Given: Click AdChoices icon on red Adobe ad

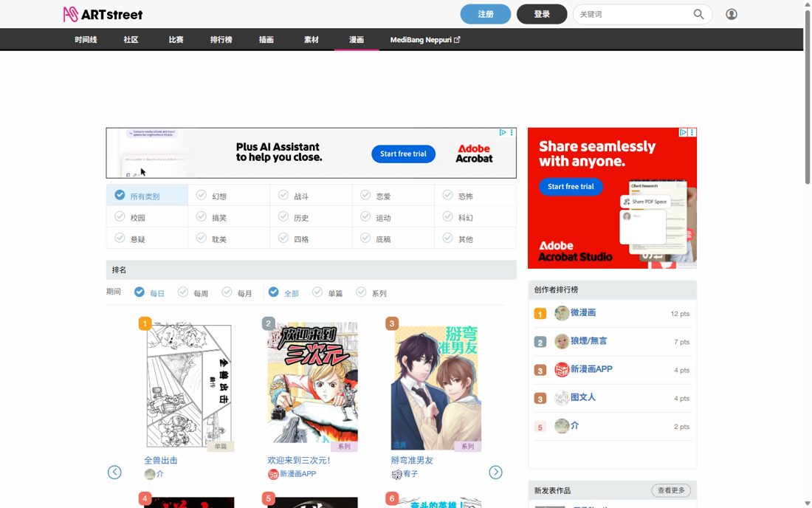Looking at the screenshot, I should pyautogui.click(x=683, y=133).
